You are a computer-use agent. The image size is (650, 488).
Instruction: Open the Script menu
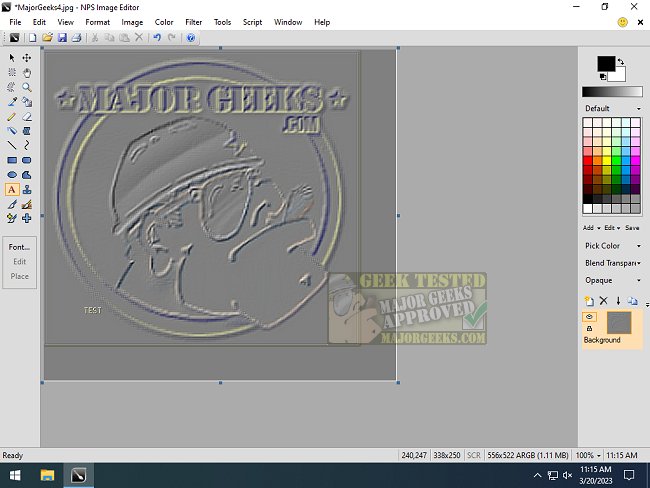click(x=252, y=22)
